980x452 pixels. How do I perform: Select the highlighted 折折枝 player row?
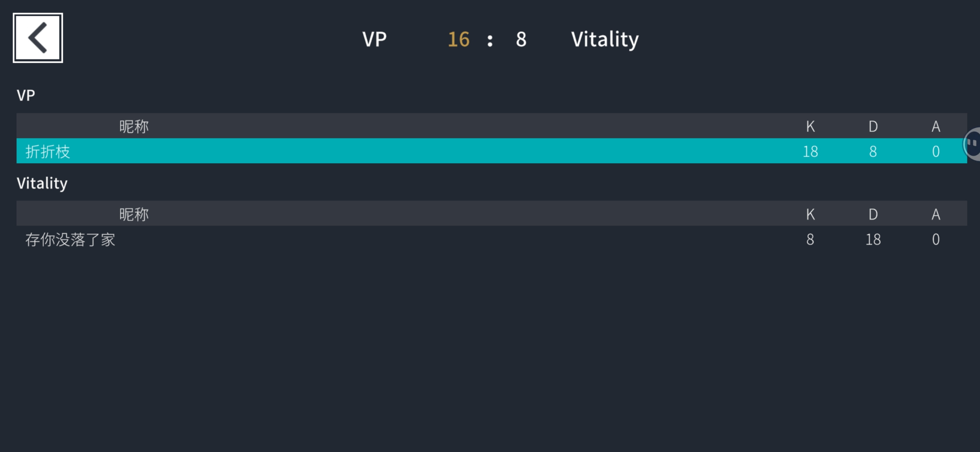pyautogui.click(x=492, y=151)
